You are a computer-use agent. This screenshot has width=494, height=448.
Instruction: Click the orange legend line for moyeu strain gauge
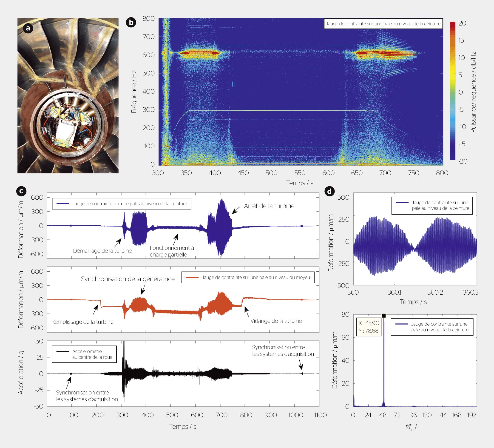[x=192, y=277]
